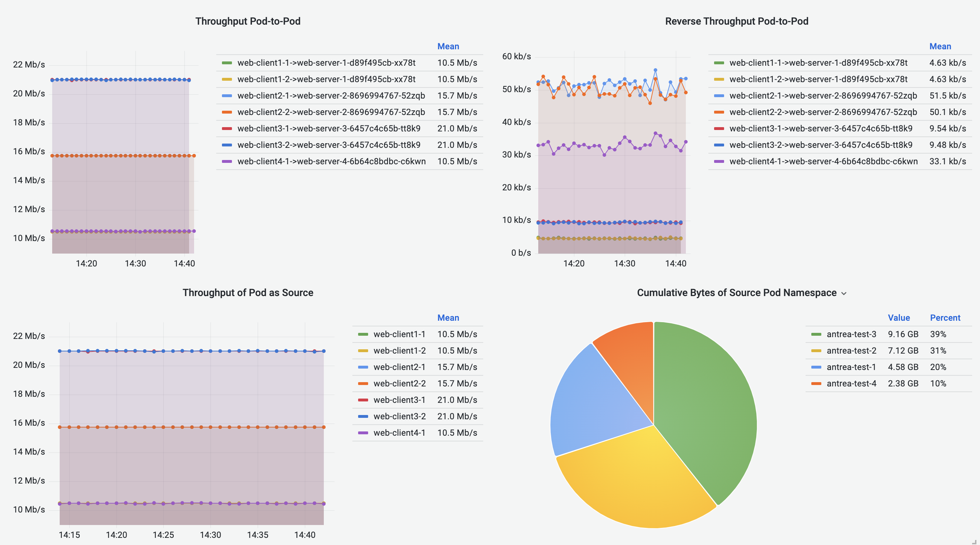The image size is (980, 545).
Task: Select web-client3-2 in Pod as Source legend
Action: pos(400,416)
